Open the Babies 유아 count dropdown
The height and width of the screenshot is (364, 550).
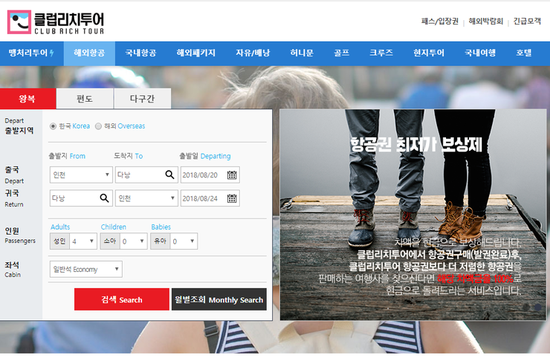[x=184, y=241]
